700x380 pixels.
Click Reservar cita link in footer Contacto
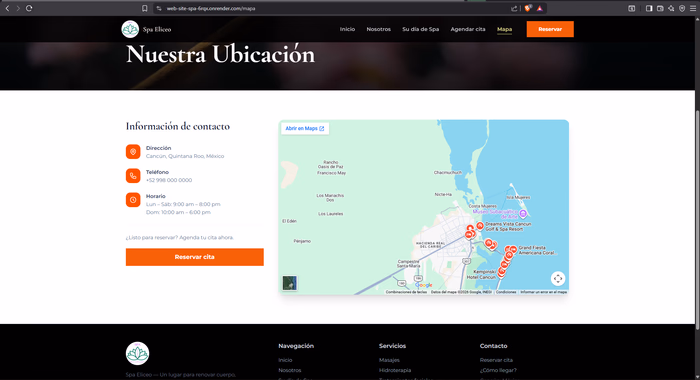click(x=496, y=360)
